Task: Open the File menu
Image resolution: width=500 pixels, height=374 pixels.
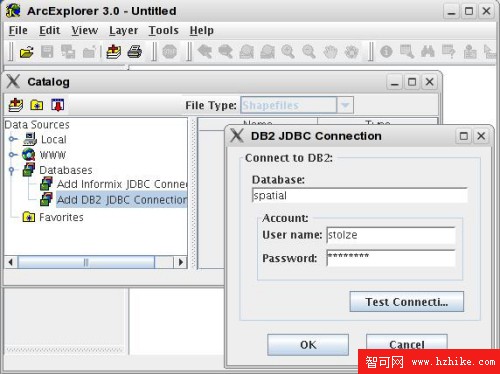Action: pyautogui.click(x=18, y=30)
